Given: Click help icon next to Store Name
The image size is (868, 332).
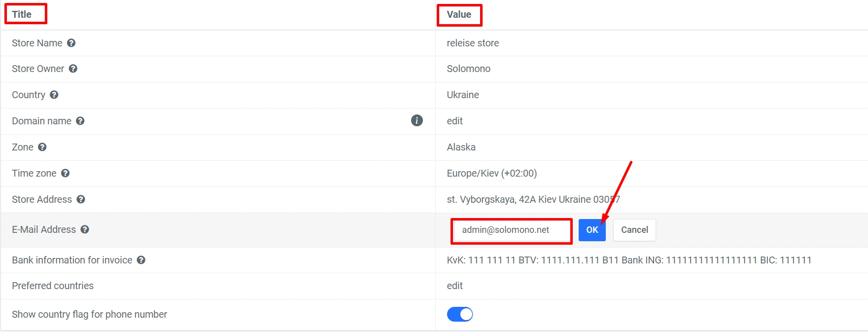Looking at the screenshot, I should [71, 43].
